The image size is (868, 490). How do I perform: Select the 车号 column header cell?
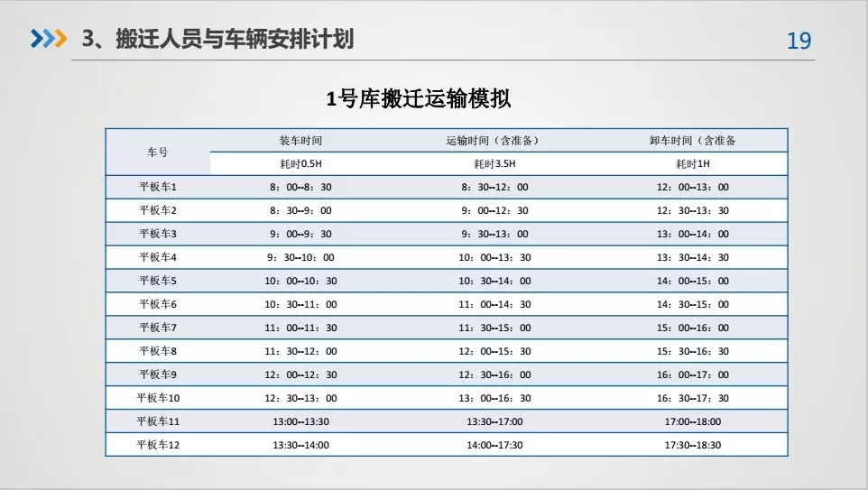tap(158, 153)
